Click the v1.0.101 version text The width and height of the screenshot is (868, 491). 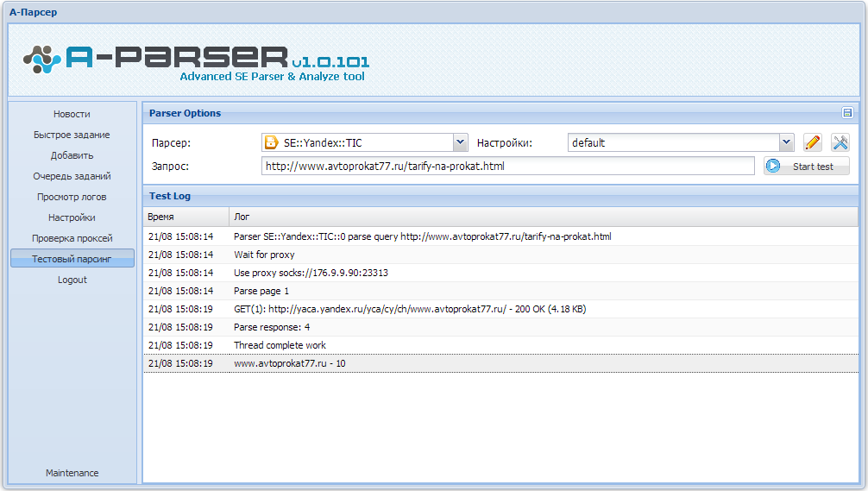point(330,62)
